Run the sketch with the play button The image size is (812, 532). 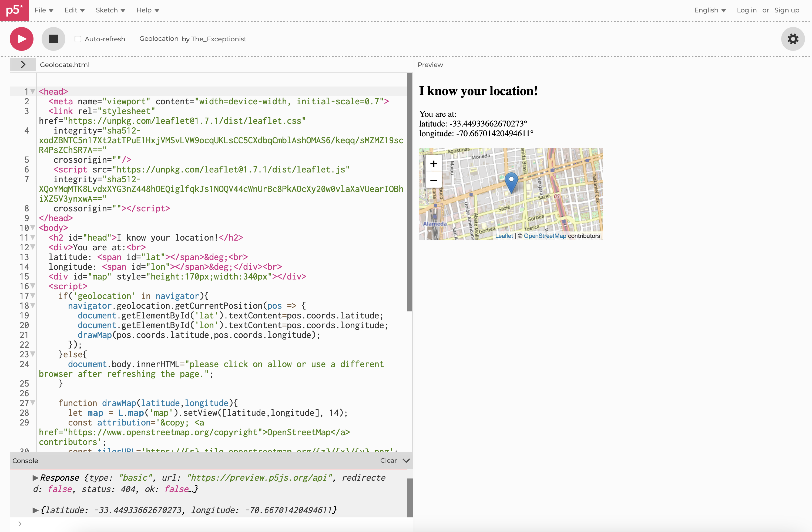pos(22,39)
